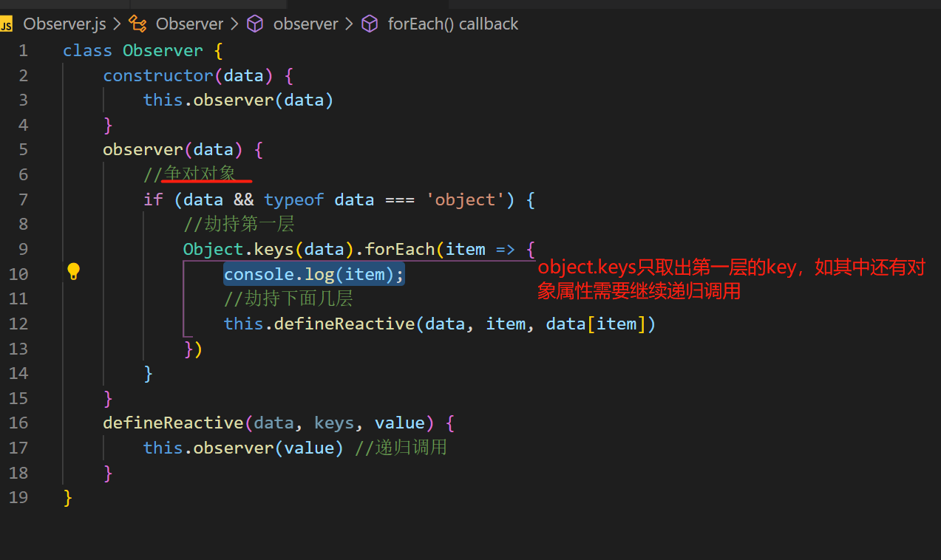Click line number 9 in the gutter
The height and width of the screenshot is (560, 941).
[23, 249]
